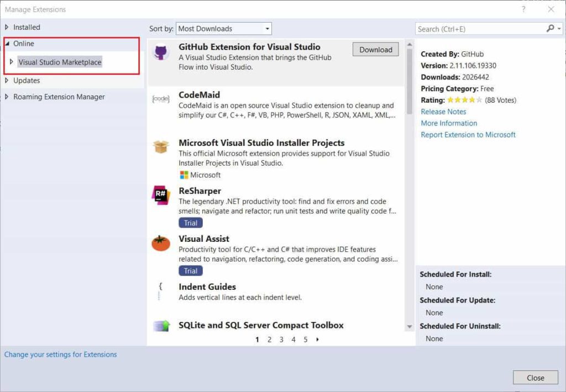This screenshot has height=392, width=566.
Task: Collapse the Online category
Action: [7, 43]
